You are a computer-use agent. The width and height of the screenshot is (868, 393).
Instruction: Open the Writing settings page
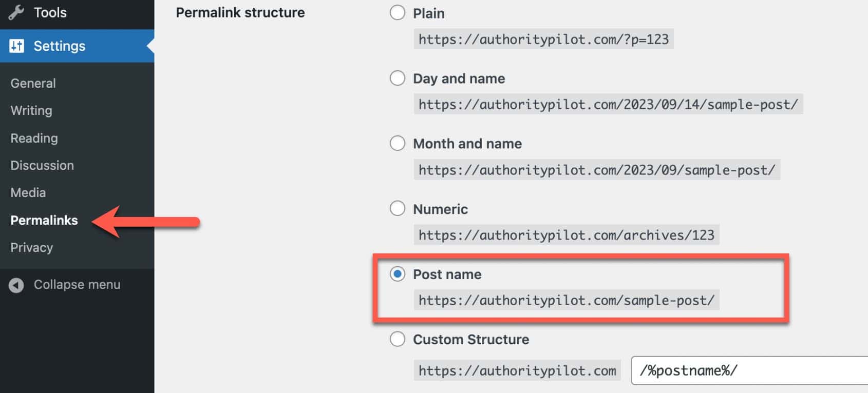pyautogui.click(x=31, y=110)
